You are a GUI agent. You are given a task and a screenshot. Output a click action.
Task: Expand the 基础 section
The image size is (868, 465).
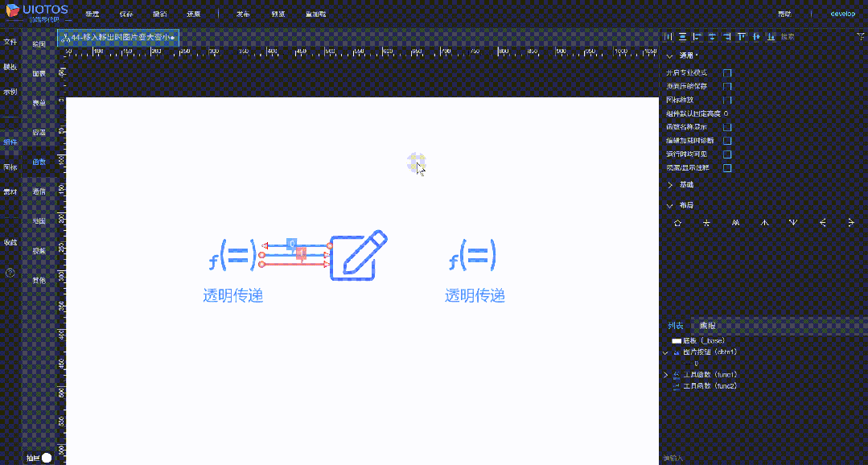(669, 184)
